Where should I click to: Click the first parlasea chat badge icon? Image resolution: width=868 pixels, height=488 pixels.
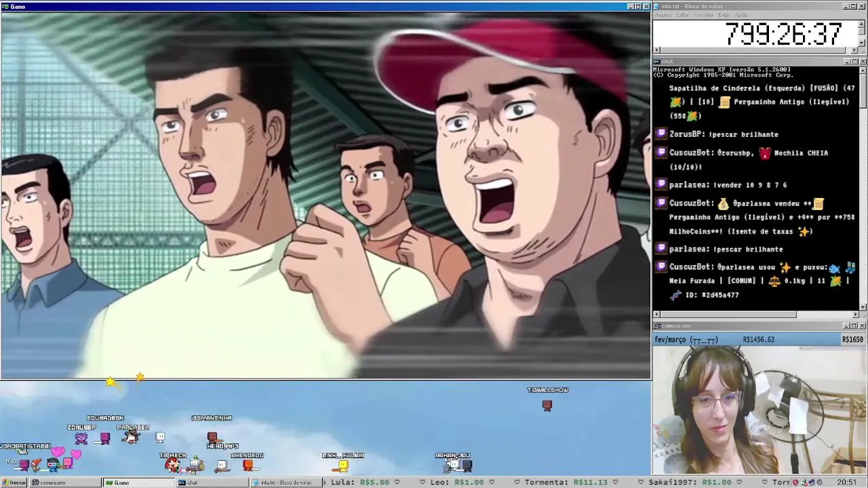(661, 184)
